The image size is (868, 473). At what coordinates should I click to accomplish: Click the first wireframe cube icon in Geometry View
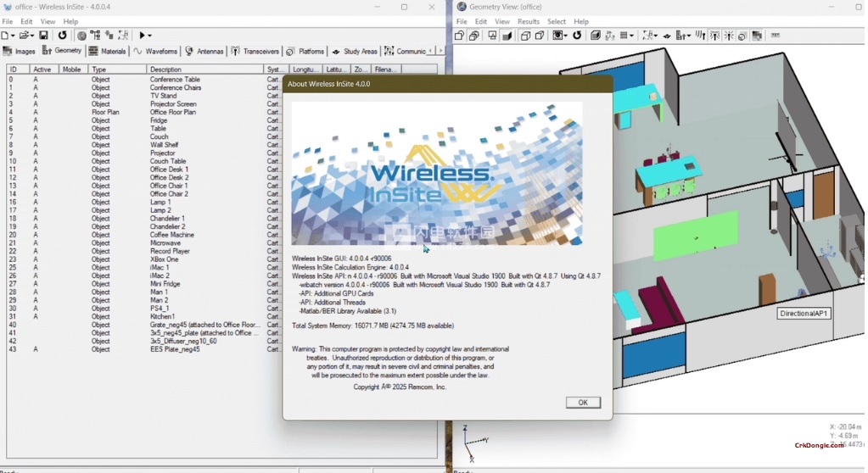(x=525, y=36)
